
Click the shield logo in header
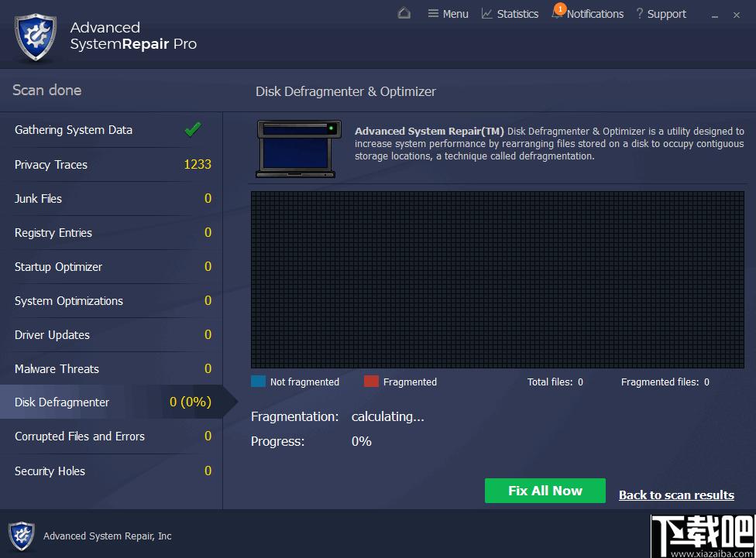coord(36,38)
